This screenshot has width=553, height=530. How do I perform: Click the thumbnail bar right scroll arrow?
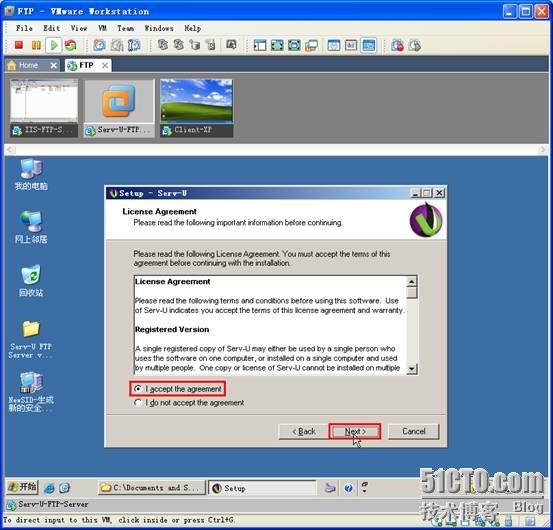pos(543,150)
